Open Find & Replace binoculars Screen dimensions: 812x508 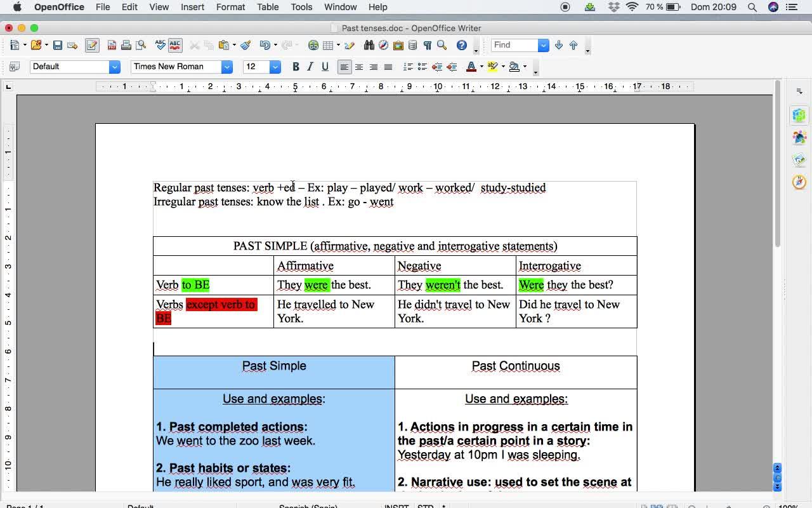coord(369,45)
